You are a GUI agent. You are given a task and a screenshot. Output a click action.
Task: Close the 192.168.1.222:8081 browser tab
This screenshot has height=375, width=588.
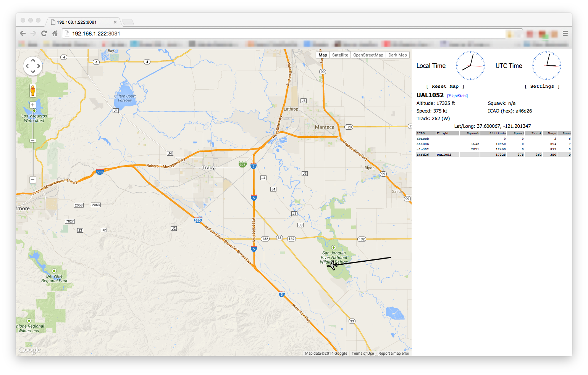pos(115,22)
